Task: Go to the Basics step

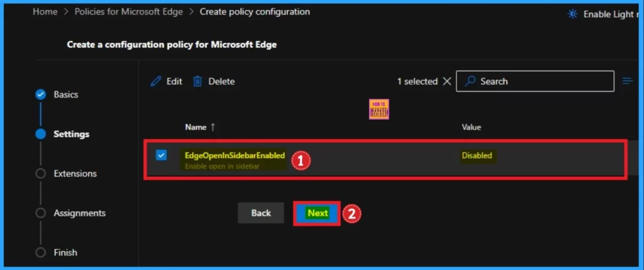Action: click(x=65, y=94)
